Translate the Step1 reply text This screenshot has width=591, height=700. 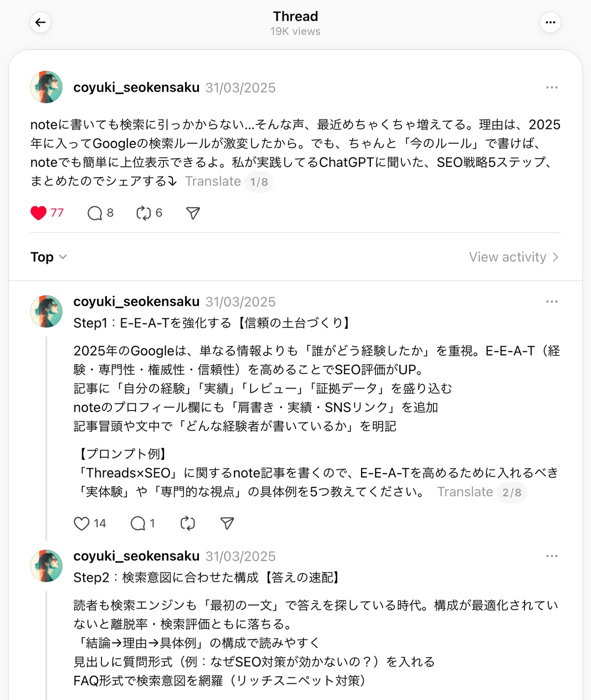click(x=465, y=492)
